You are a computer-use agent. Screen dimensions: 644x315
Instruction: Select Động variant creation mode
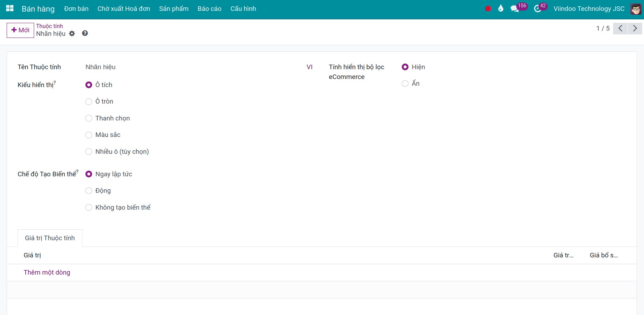point(89,191)
